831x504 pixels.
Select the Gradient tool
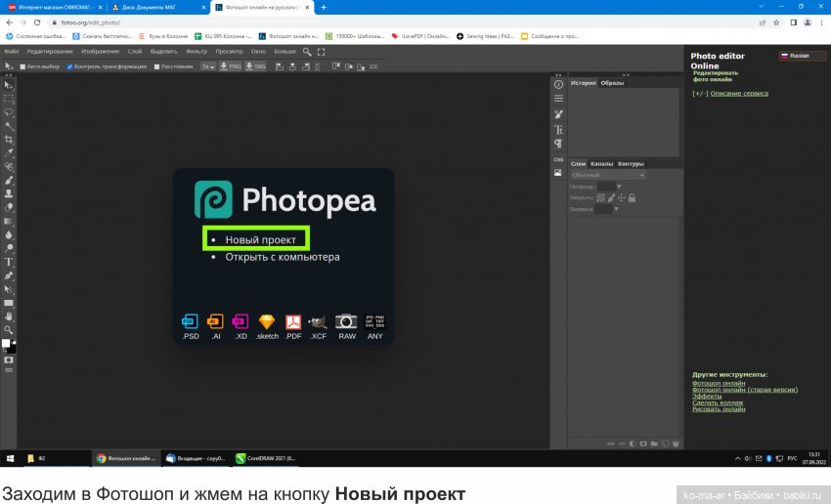[9, 222]
